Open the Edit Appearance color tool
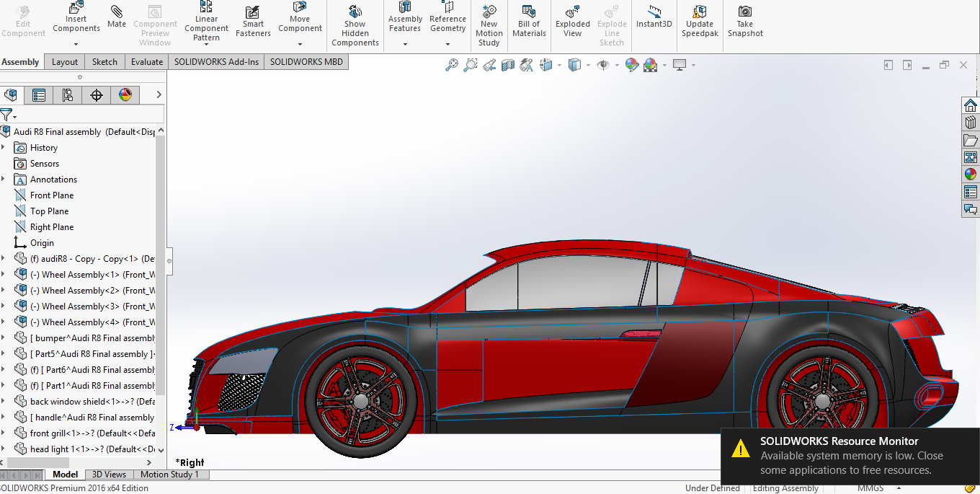The height and width of the screenshot is (494, 980). [x=632, y=64]
